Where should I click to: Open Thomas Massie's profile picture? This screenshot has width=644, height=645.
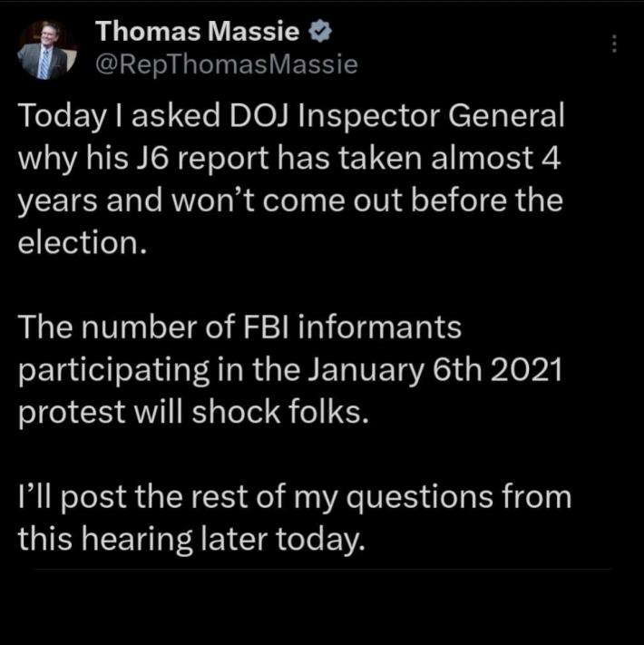pyautogui.click(x=46, y=49)
